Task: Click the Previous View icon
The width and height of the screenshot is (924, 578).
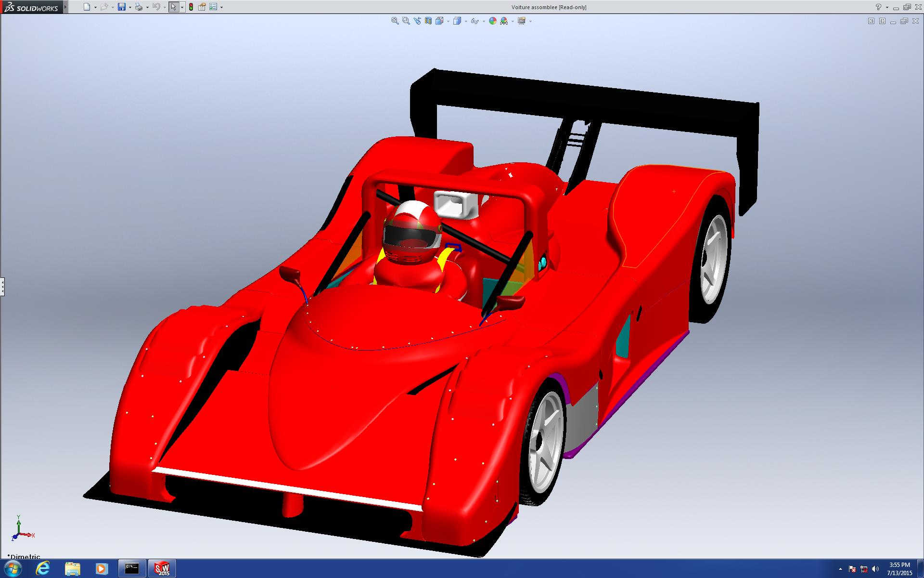Action: pos(417,21)
